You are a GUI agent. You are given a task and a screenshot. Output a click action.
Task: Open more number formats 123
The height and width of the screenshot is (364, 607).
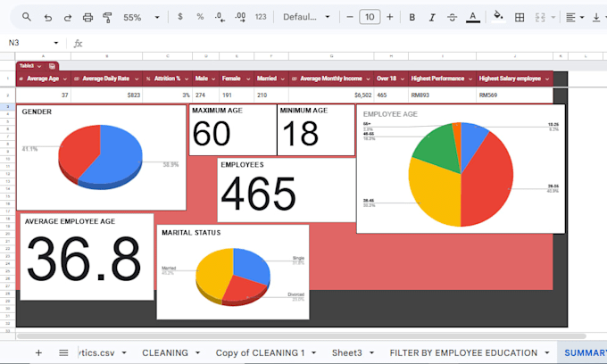261,17
